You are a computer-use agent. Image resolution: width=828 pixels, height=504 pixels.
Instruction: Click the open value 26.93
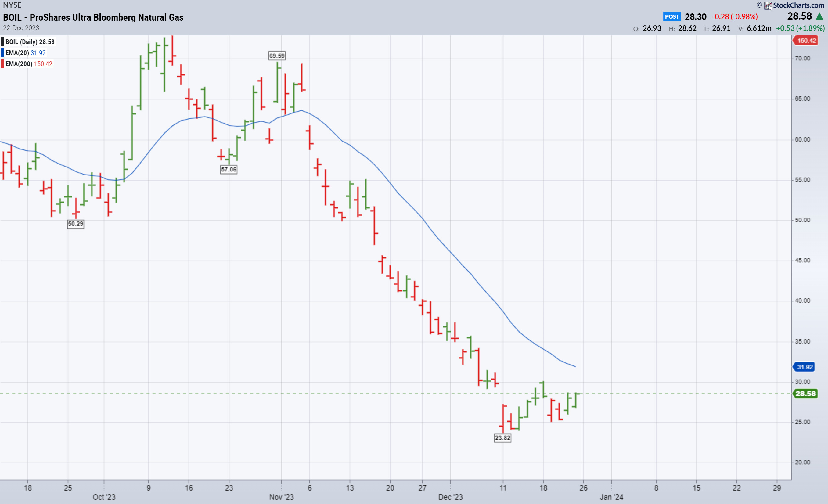pyautogui.click(x=652, y=28)
